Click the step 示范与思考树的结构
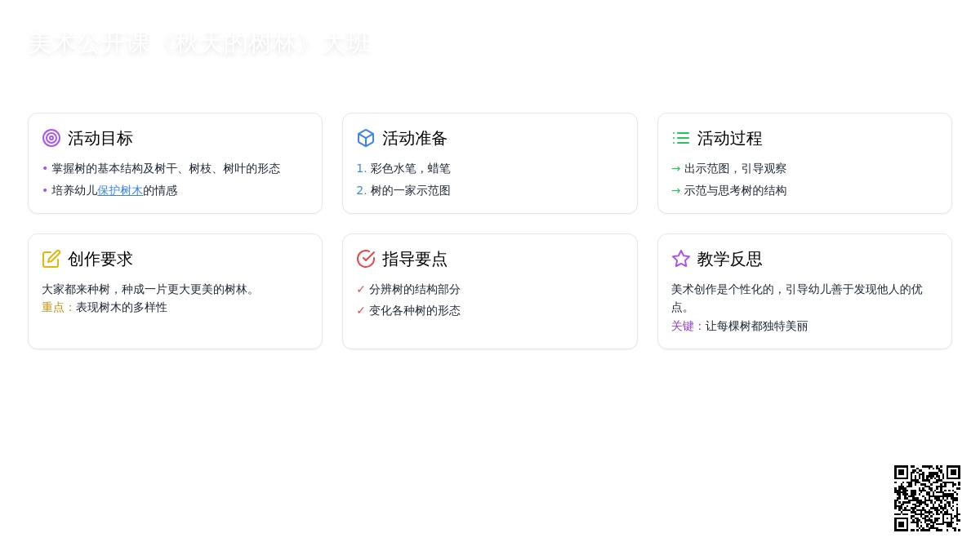The image size is (980, 551). click(735, 190)
